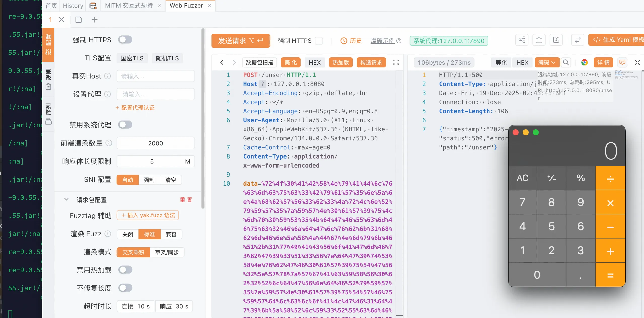Select 兼容 for 渲染 Fuzz mode
The height and width of the screenshot is (318, 644).
[x=171, y=234]
